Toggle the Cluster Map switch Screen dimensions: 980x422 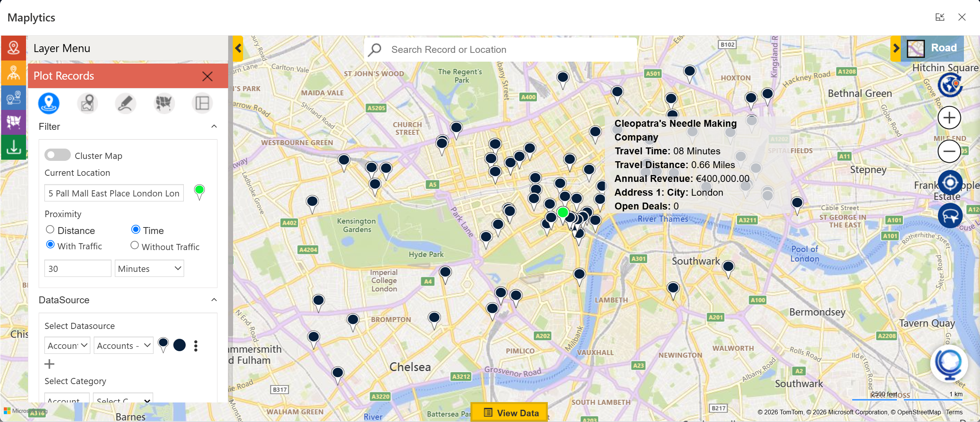click(57, 155)
